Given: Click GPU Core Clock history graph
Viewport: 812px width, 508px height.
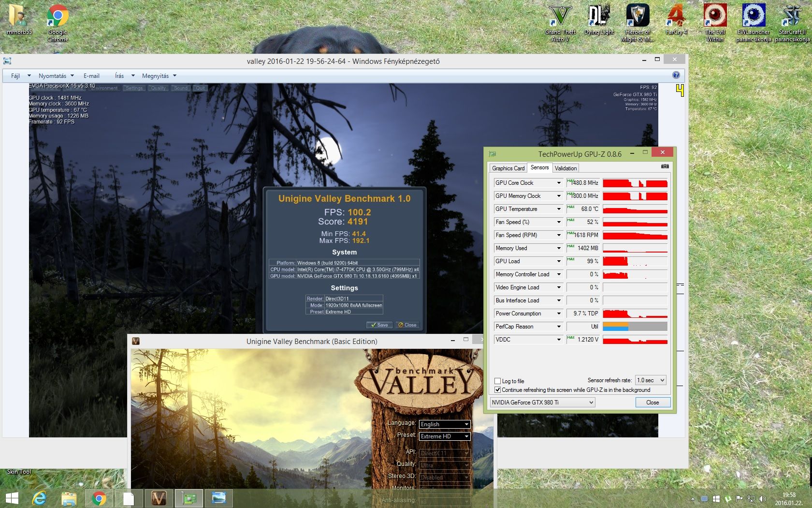Looking at the screenshot, I should pyautogui.click(x=635, y=183).
